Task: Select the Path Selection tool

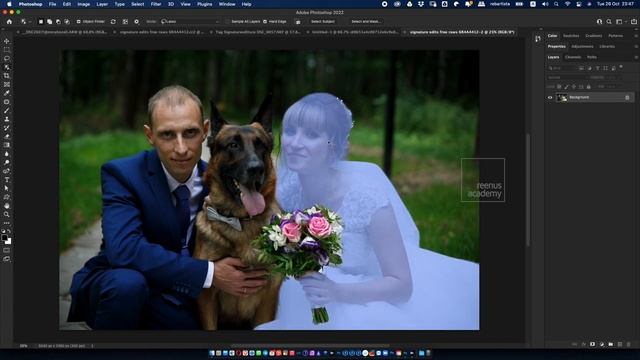Action: (x=7, y=188)
